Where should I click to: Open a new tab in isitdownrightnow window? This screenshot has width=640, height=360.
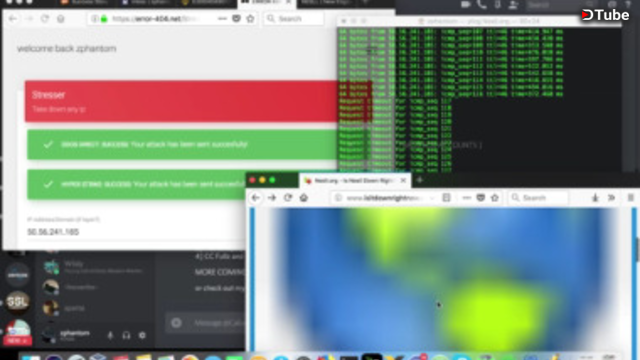coord(419,180)
